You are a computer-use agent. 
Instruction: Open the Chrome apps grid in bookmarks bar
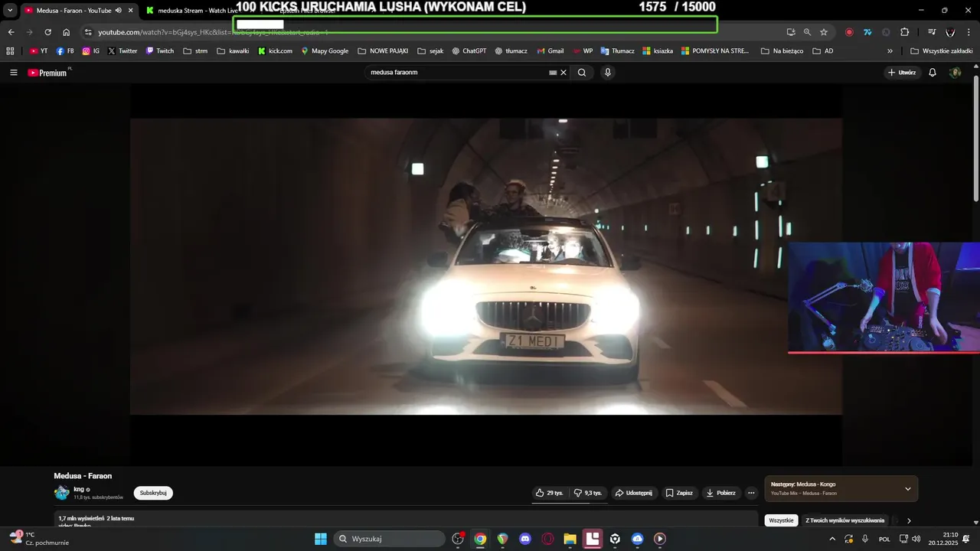click(10, 51)
